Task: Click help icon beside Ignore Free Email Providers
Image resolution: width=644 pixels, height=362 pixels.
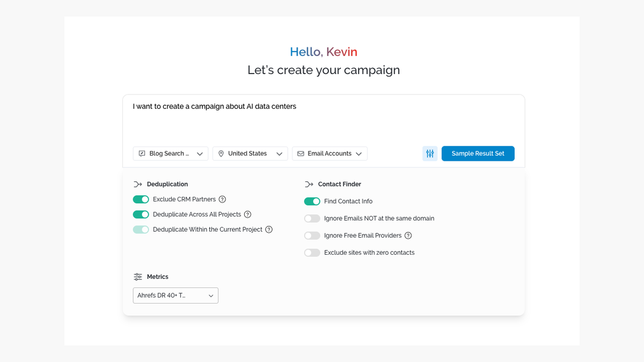Action: click(408, 235)
